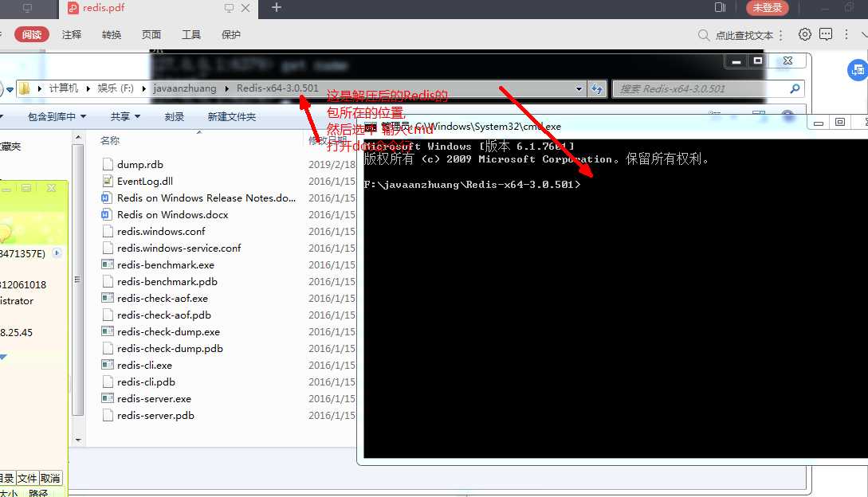This screenshot has width=868, height=497.
Task: Click the redis-check-dump.exe file icon
Action: [x=108, y=331]
